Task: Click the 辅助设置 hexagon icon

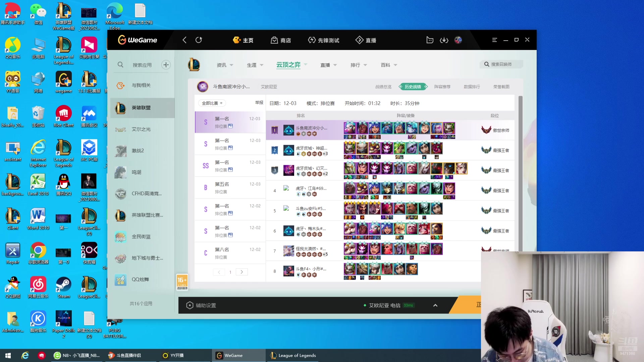Action: coord(190,305)
